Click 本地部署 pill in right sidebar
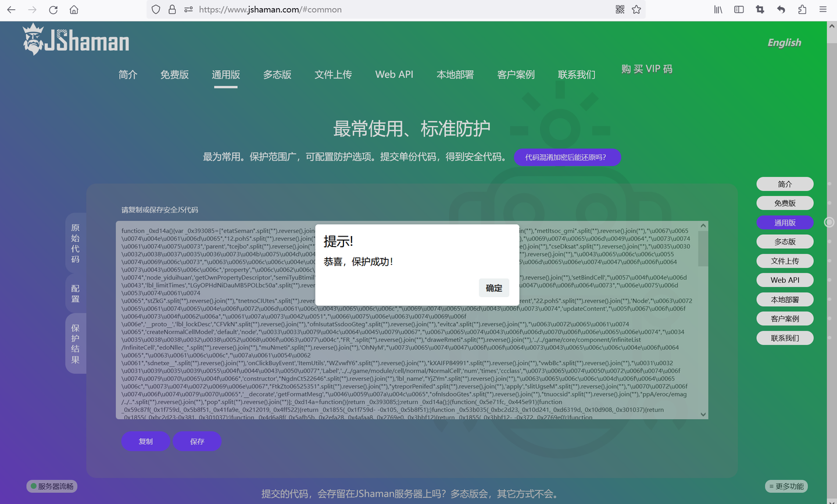The height and width of the screenshot is (504, 837). 785,299
